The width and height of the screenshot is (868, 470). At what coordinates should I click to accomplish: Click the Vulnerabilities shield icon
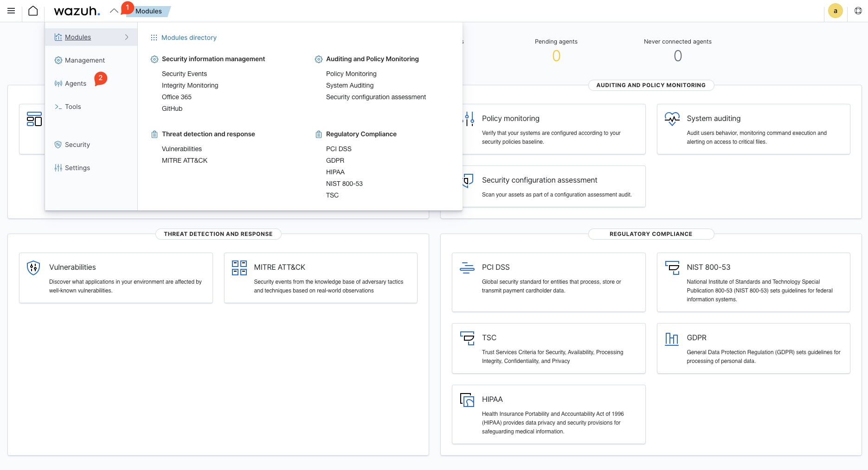(33, 268)
